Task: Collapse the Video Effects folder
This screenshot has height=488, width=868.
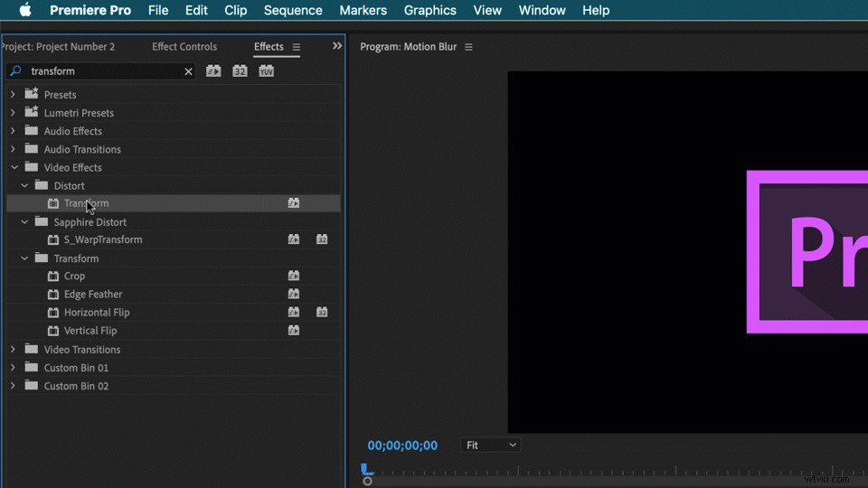Action: click(14, 167)
